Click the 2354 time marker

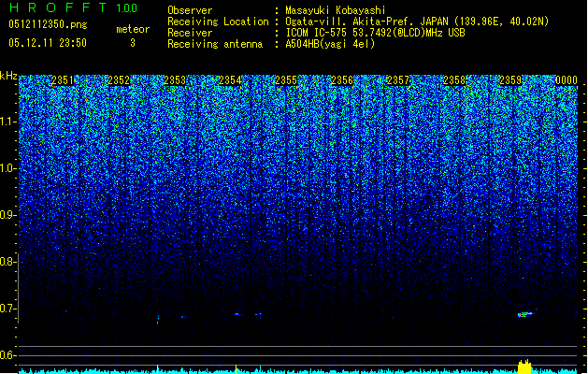point(230,80)
